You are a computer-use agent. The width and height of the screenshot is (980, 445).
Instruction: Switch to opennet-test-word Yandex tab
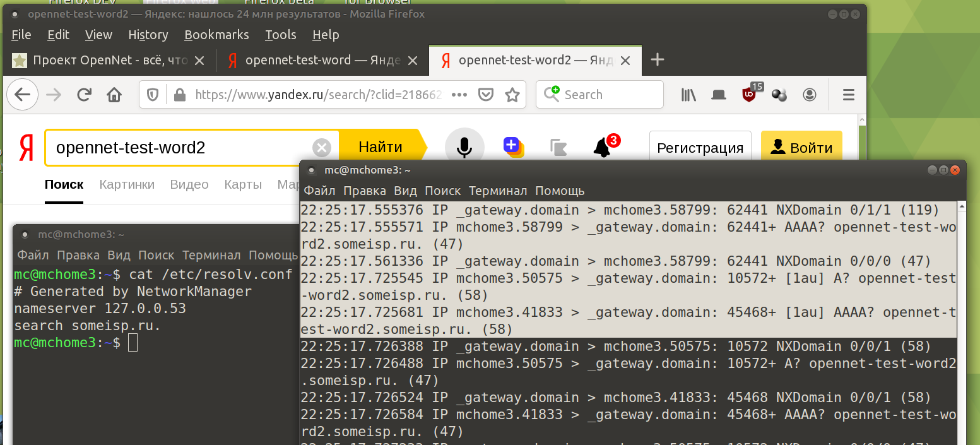click(322, 61)
